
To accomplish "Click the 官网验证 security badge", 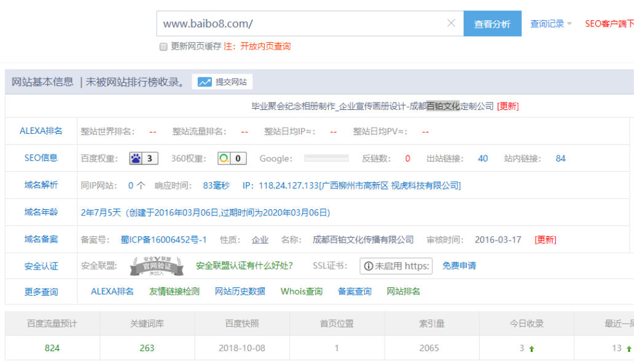I will click(x=157, y=266).
